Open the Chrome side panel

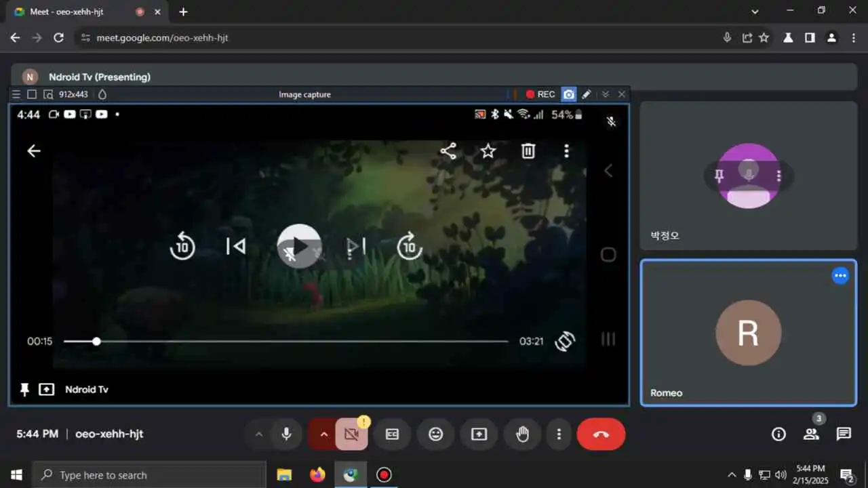(x=810, y=38)
